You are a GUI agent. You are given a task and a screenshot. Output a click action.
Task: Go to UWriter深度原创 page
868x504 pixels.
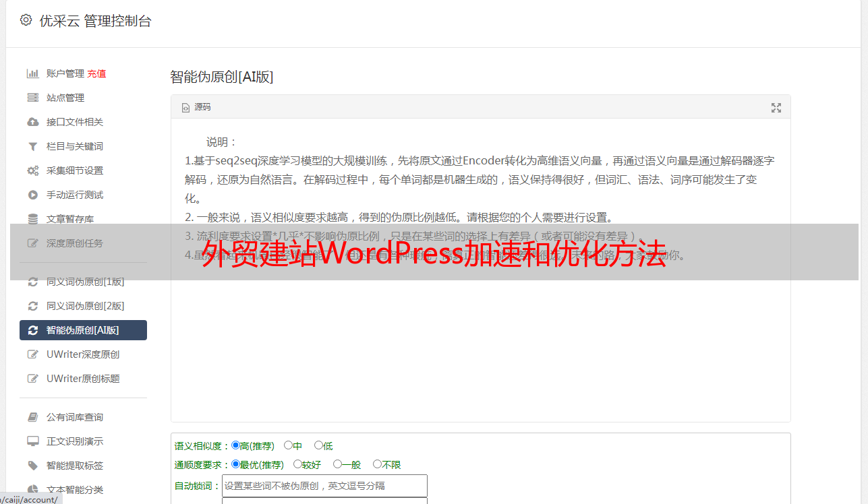[x=83, y=354]
